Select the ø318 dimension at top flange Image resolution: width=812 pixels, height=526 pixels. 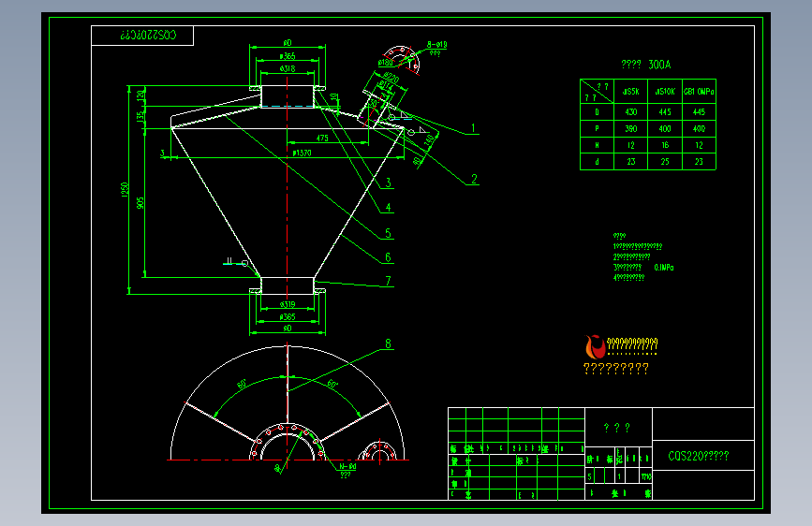coord(288,69)
